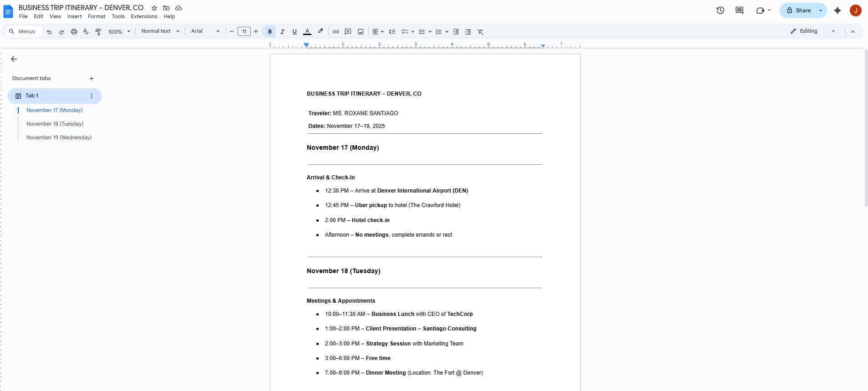Screen dimensions: 868x391
Task: Toggle Bold formatting button
Action: 270,32
